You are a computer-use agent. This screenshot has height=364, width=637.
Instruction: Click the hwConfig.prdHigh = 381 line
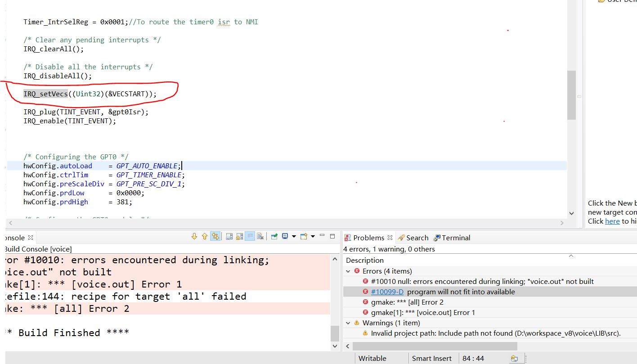(x=78, y=202)
